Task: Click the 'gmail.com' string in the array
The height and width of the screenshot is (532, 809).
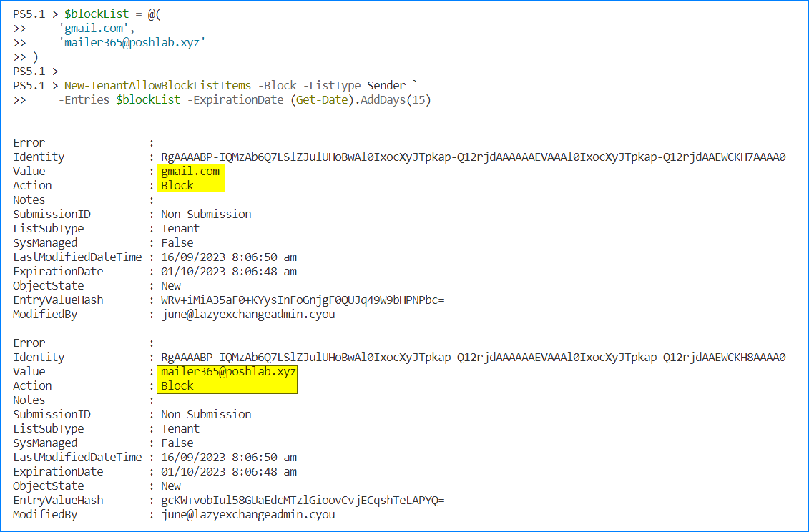Action: point(94,29)
